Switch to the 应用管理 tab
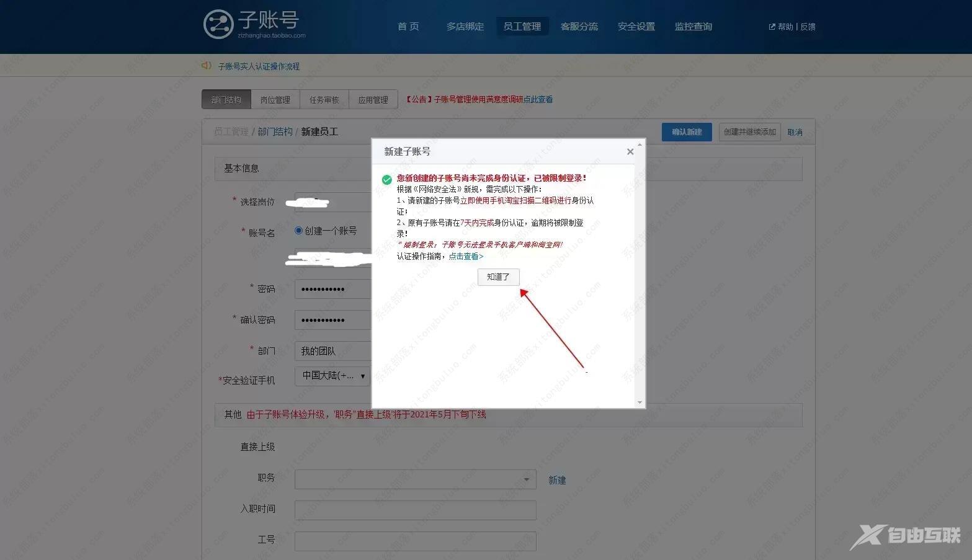Screen dimensions: 972x560 click(373, 99)
